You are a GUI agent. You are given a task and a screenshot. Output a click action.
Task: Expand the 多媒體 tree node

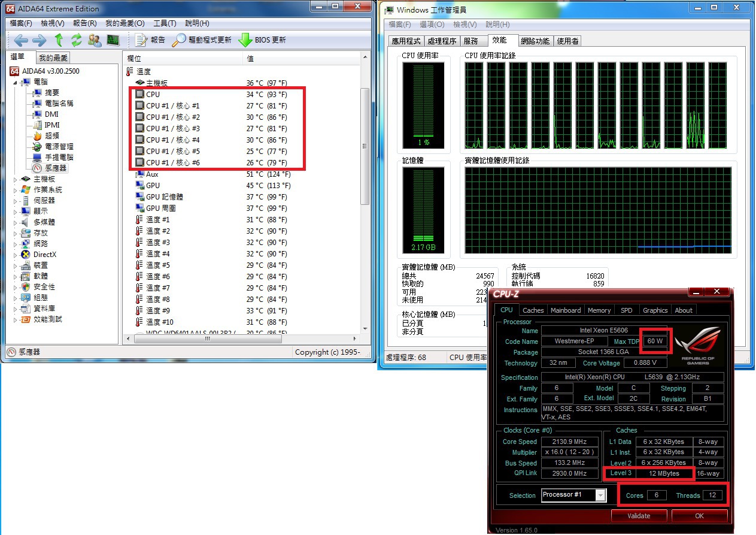click(x=16, y=222)
